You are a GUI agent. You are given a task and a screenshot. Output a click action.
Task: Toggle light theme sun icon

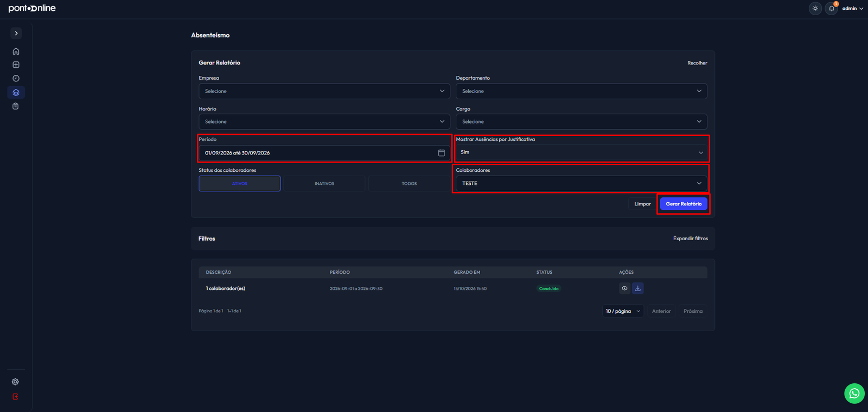[815, 8]
